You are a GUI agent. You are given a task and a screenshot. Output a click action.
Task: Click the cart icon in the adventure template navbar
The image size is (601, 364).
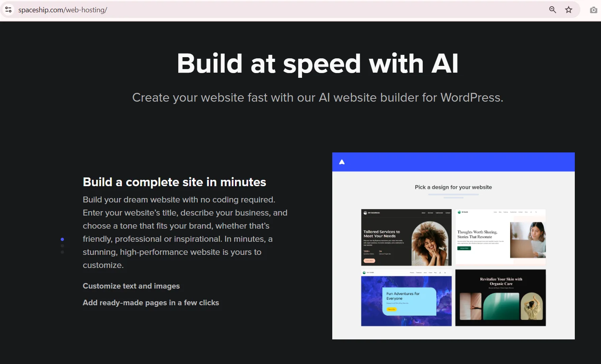coord(445,273)
